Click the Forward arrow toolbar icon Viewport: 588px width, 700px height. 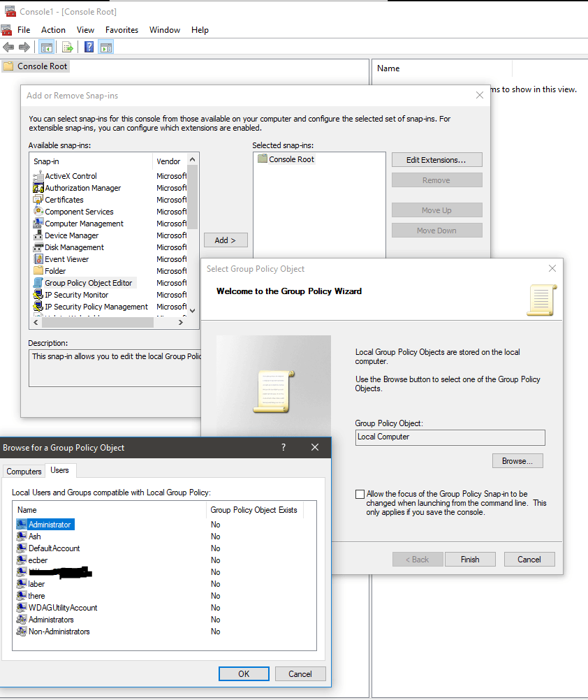[24, 47]
